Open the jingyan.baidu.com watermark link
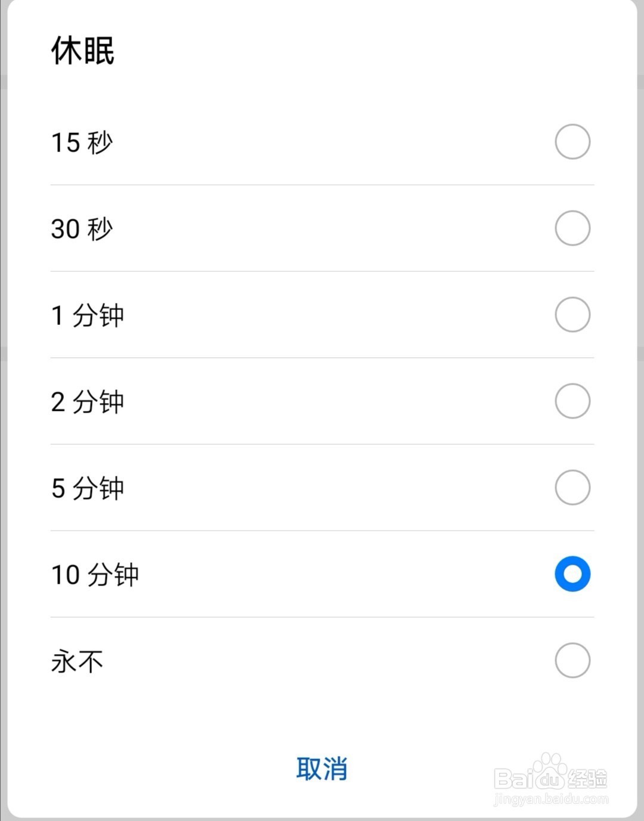This screenshot has height=821, width=644. [551, 799]
